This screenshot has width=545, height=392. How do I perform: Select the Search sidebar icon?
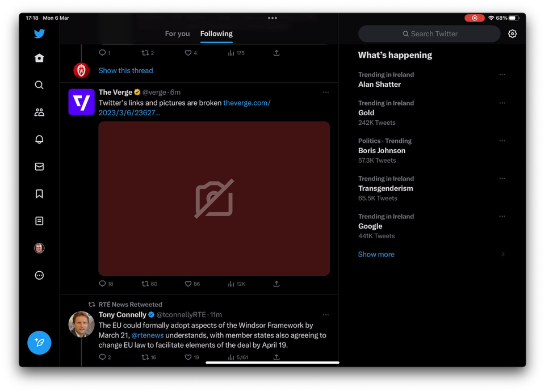39,85
